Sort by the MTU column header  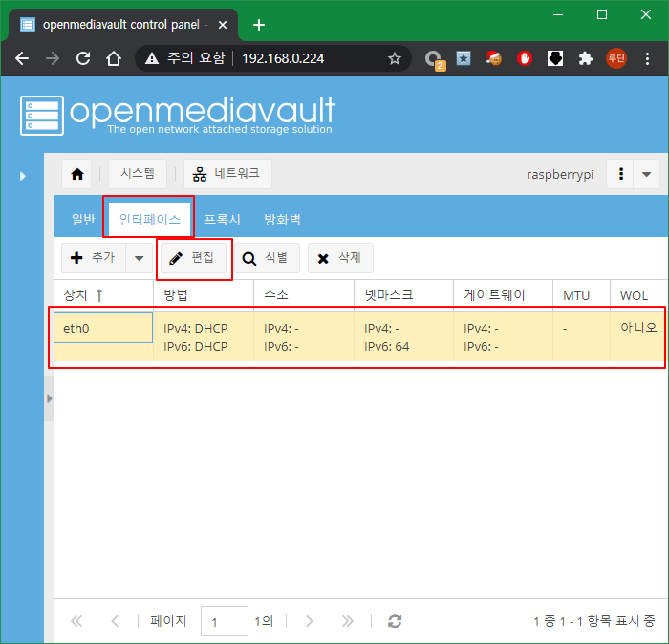pos(581,295)
